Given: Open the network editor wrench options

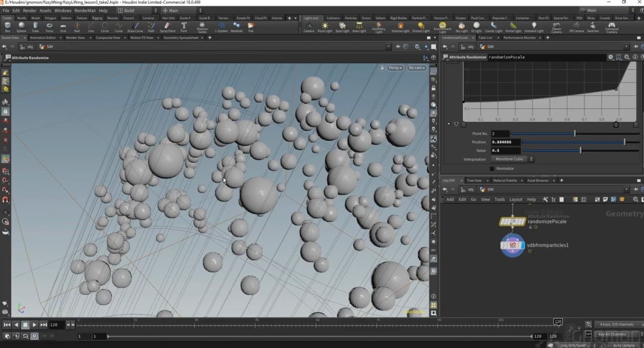Looking at the screenshot, I should (x=545, y=199).
